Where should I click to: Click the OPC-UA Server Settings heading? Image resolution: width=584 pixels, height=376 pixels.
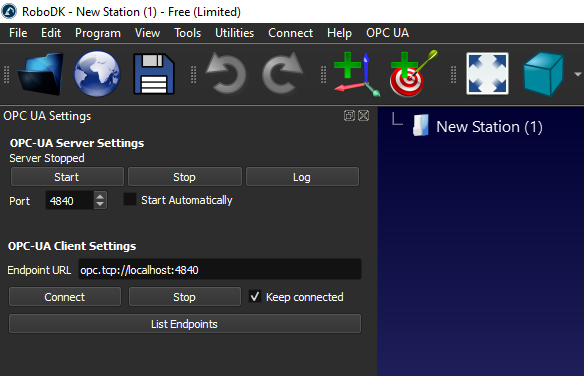[x=77, y=143]
